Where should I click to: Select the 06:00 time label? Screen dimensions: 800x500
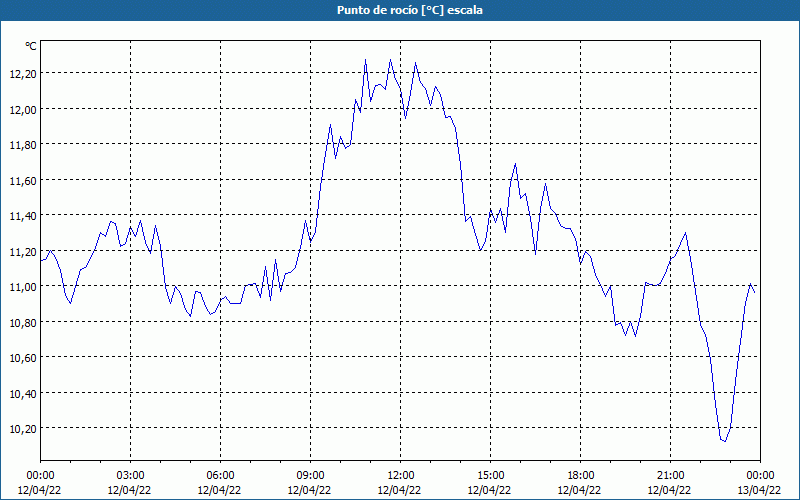[x=220, y=476]
